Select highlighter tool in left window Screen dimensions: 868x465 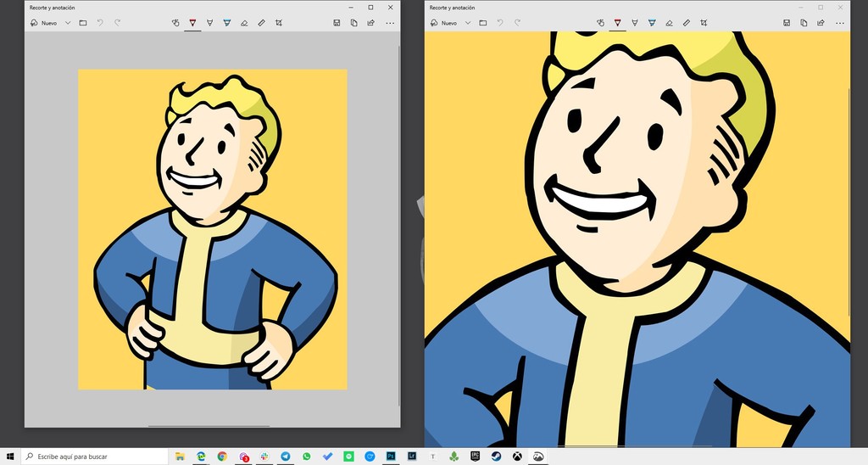(x=227, y=23)
